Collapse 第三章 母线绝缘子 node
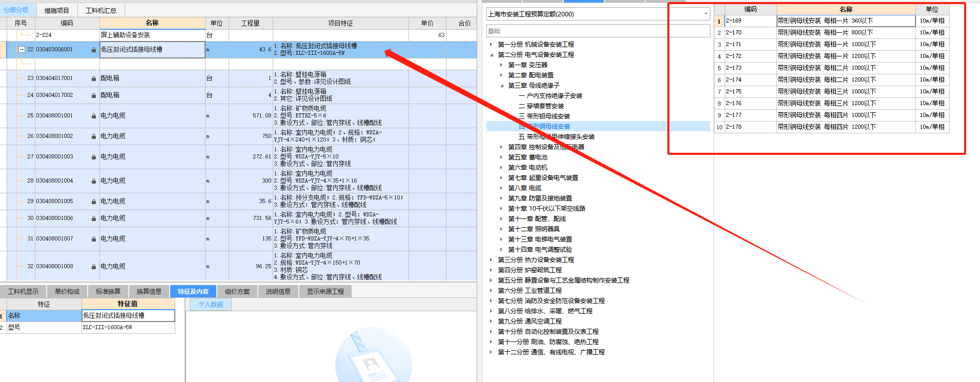This screenshot has width=980, height=382. [501, 86]
